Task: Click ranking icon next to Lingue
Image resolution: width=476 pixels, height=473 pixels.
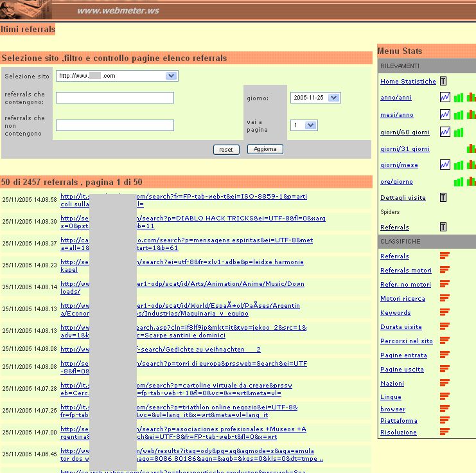Action: [x=445, y=397]
